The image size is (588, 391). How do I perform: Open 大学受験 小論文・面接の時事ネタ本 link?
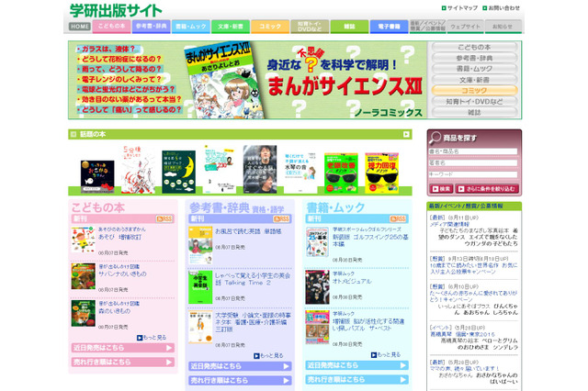click(253, 322)
